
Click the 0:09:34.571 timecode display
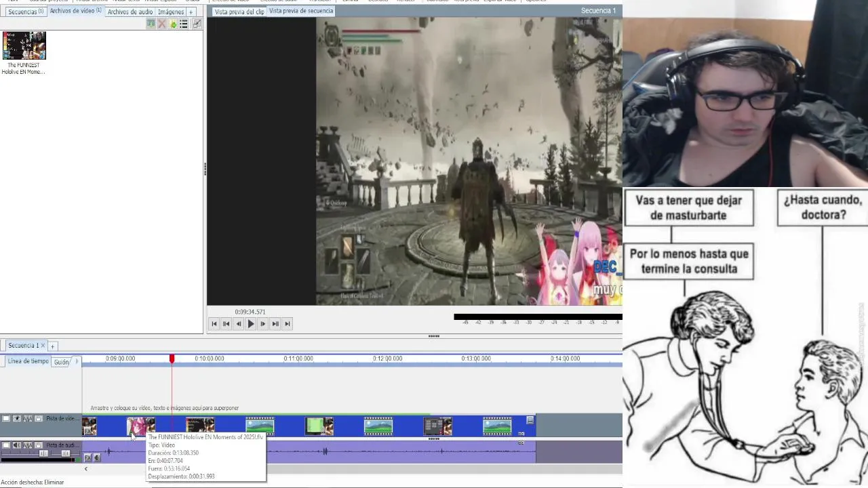coord(250,312)
